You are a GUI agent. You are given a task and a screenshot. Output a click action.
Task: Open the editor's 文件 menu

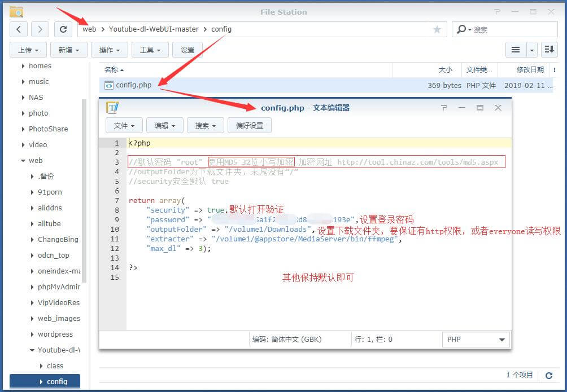pyautogui.click(x=124, y=125)
